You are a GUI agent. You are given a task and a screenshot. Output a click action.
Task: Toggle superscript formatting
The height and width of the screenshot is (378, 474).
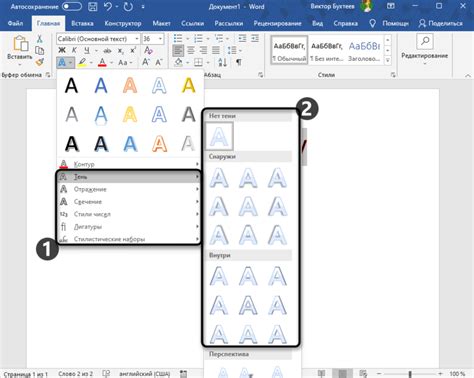[x=133, y=50]
